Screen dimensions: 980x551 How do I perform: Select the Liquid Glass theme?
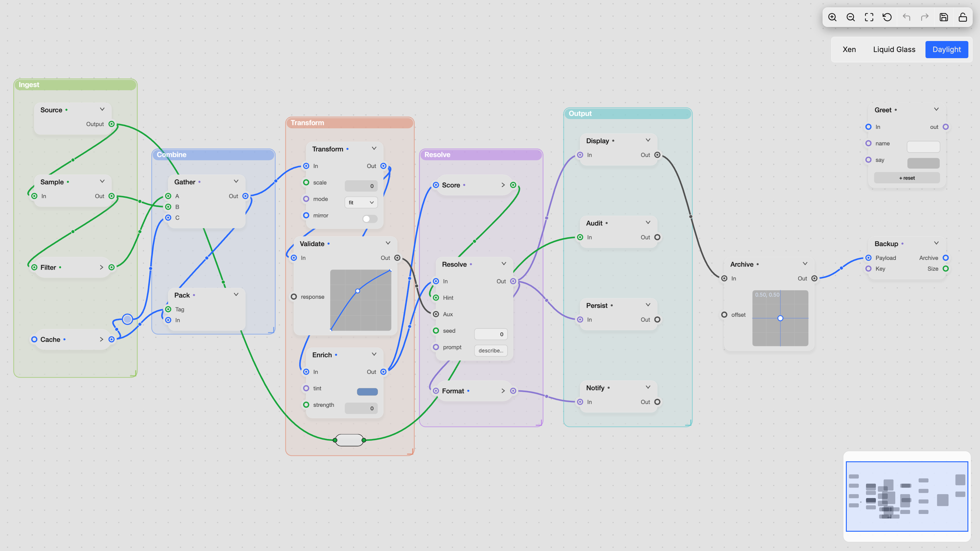coord(894,49)
